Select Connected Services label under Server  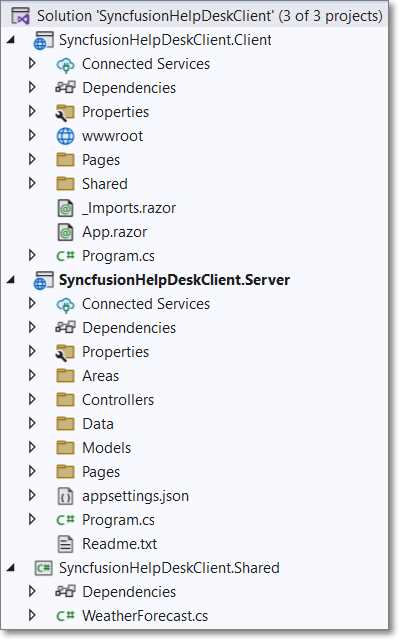point(146,304)
